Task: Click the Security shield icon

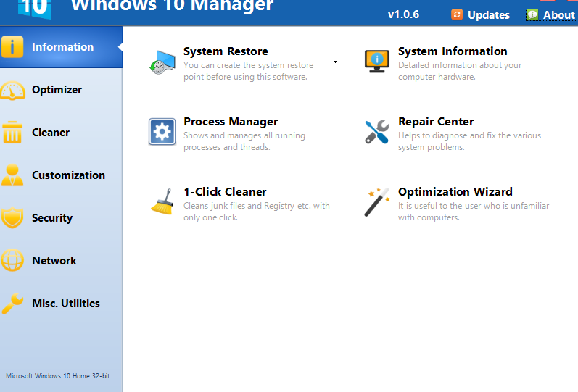Action: [13, 218]
